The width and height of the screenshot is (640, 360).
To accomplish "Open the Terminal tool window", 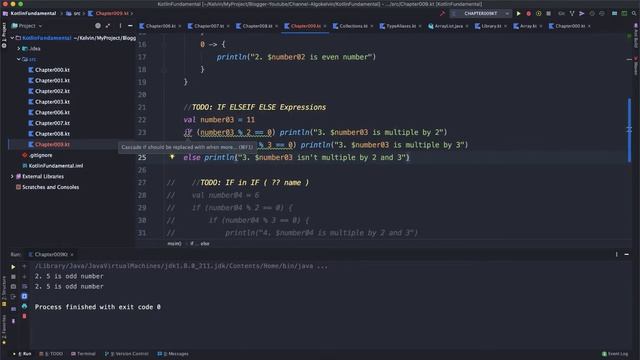I will (x=83, y=354).
